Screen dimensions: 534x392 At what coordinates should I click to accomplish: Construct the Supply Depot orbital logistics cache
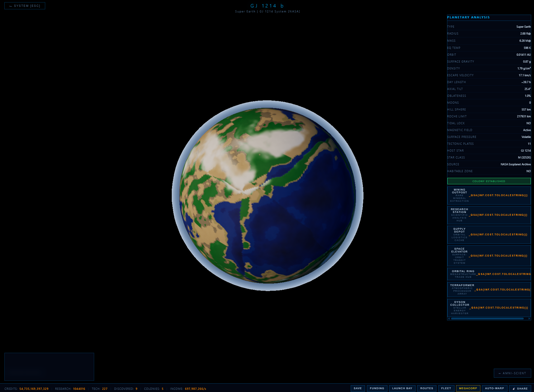pyautogui.click(x=488, y=234)
